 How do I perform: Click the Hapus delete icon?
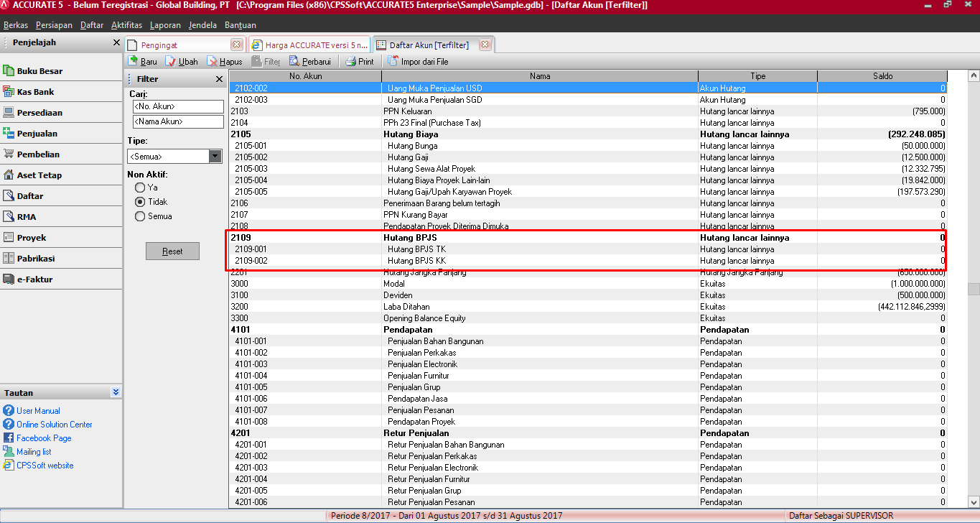[213, 62]
